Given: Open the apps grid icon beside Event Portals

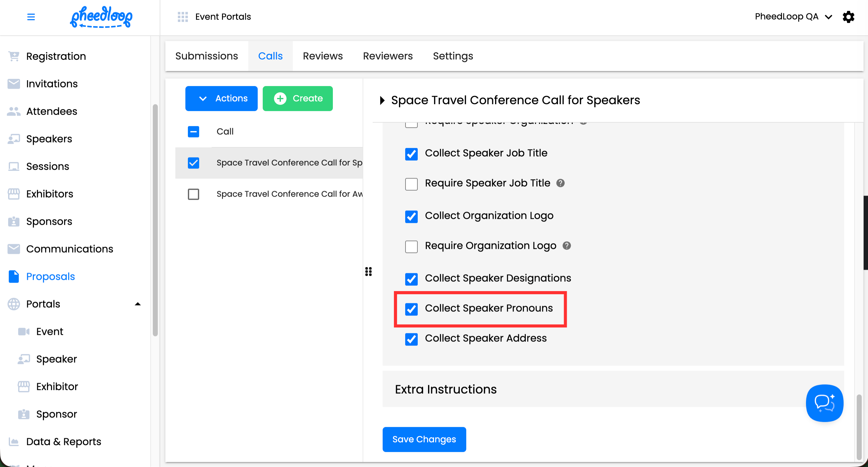Looking at the screenshot, I should [x=183, y=17].
